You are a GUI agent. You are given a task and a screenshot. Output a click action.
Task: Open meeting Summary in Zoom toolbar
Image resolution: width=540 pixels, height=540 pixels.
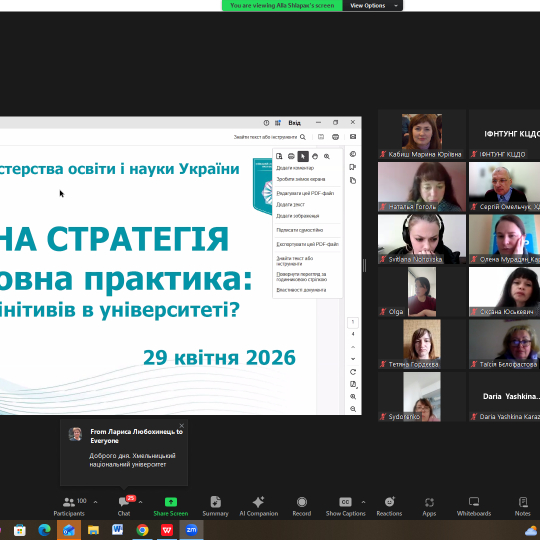tap(216, 506)
